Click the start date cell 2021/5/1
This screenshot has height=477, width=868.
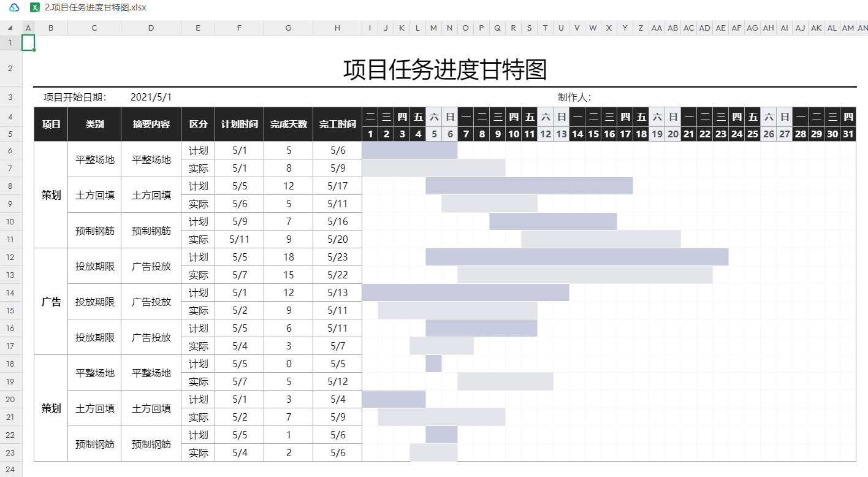[x=151, y=97]
